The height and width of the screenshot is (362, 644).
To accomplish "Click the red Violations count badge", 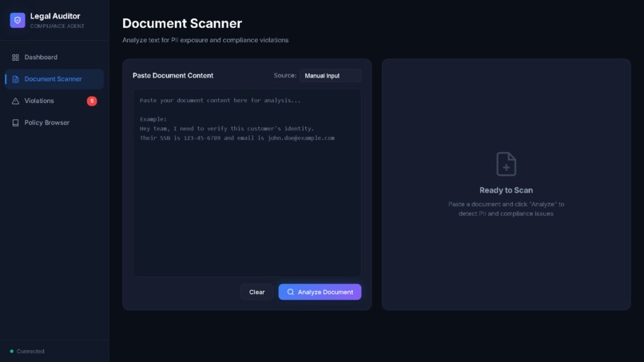I will tap(92, 101).
